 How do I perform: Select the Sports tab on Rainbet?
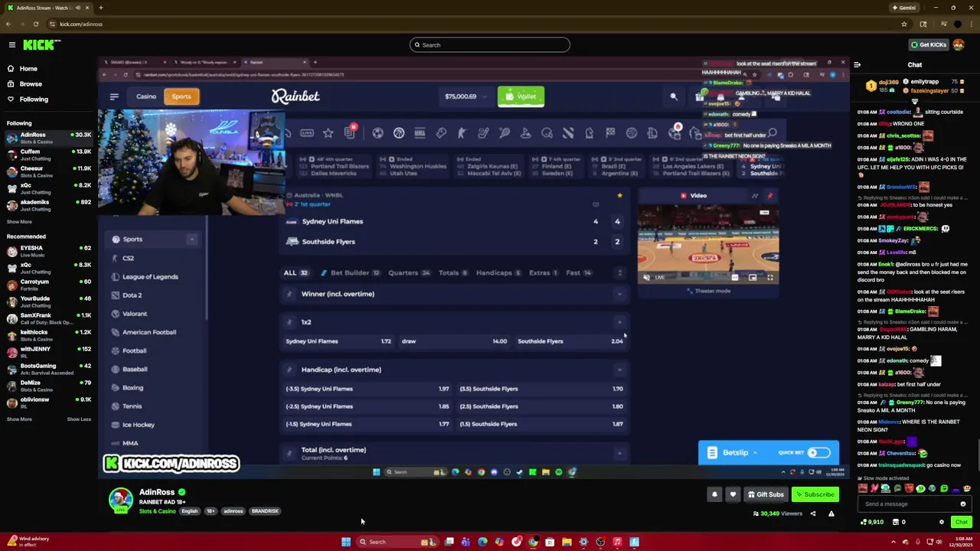[181, 96]
